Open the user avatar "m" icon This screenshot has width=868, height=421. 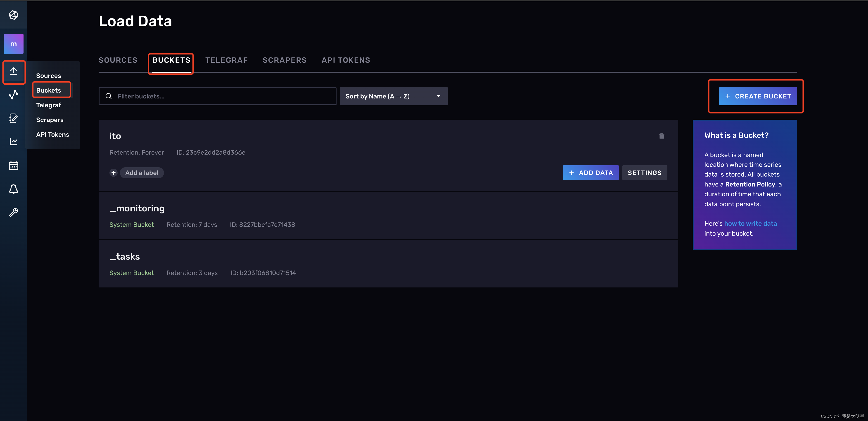[x=14, y=43]
